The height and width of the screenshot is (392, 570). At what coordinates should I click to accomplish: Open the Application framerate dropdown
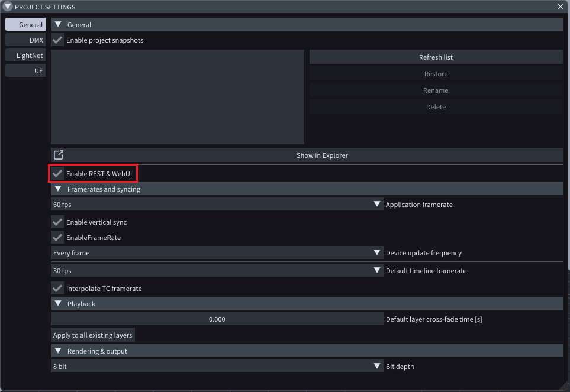pos(217,205)
